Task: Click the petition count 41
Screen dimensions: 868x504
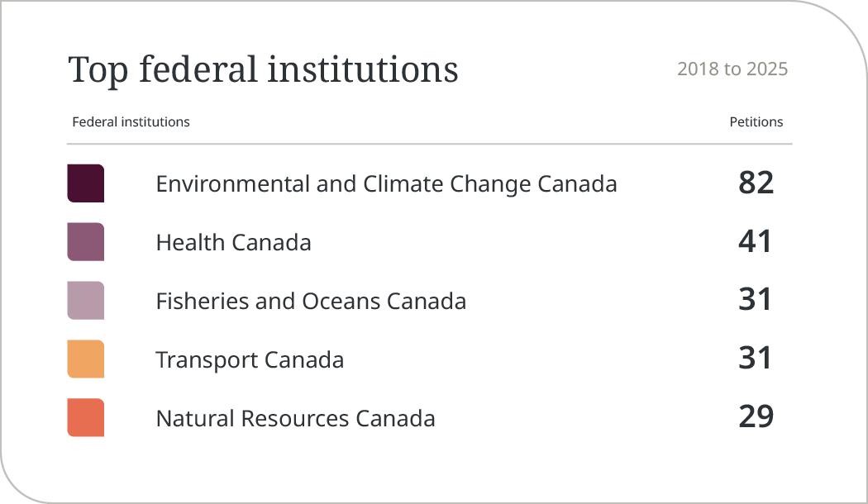Action: pyautogui.click(x=755, y=241)
